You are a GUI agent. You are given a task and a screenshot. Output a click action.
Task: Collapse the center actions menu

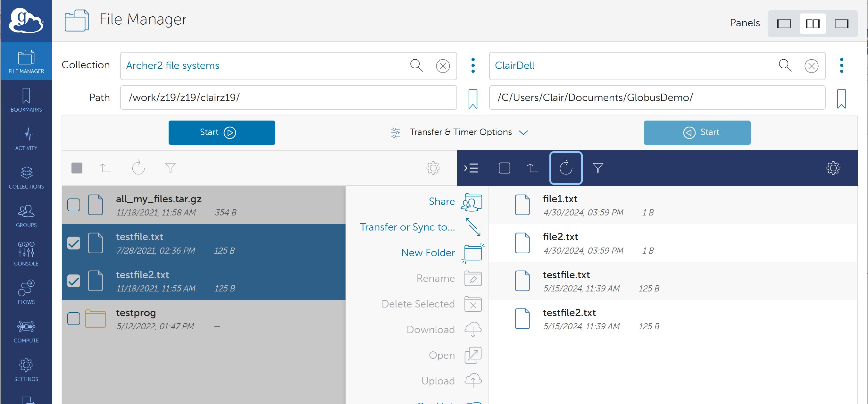click(x=471, y=168)
